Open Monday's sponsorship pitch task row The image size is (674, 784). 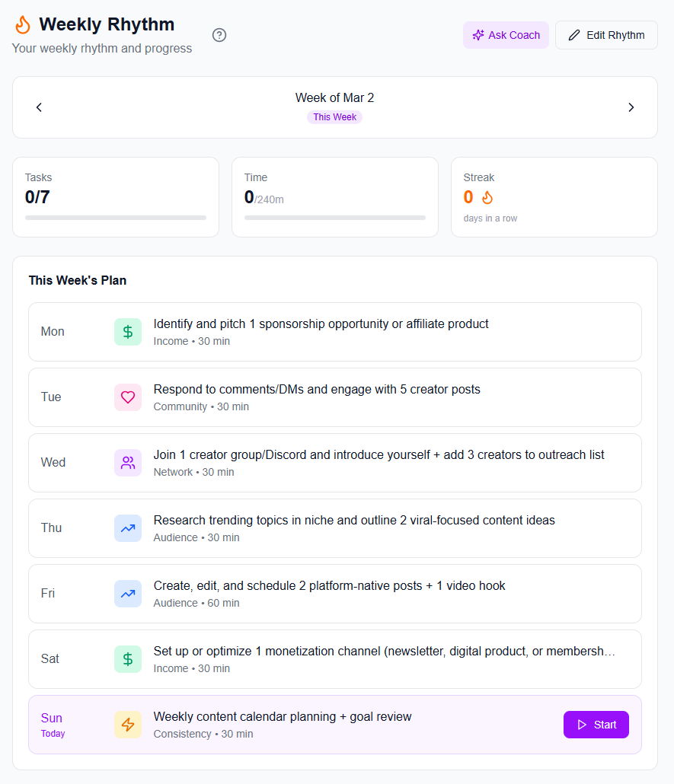[321, 324]
